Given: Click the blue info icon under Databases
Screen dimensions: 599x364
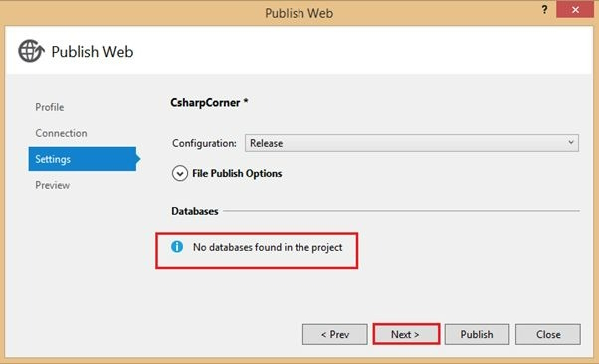Looking at the screenshot, I should pyautogui.click(x=177, y=247).
